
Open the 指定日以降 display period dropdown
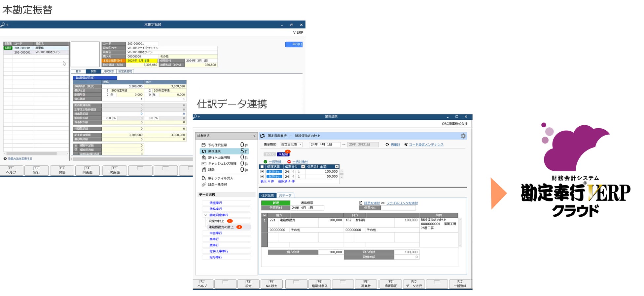(x=291, y=145)
